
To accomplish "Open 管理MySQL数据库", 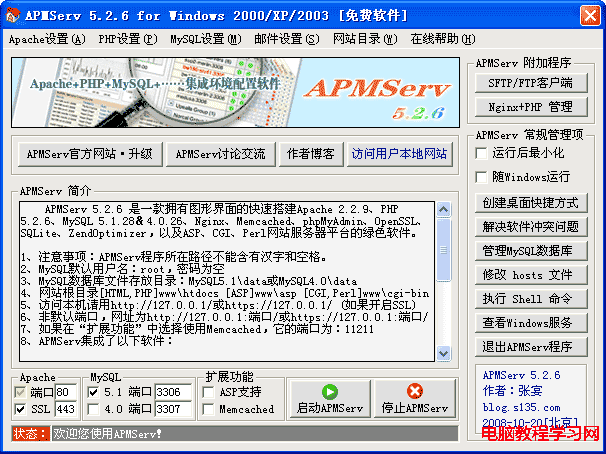I will point(531,251).
